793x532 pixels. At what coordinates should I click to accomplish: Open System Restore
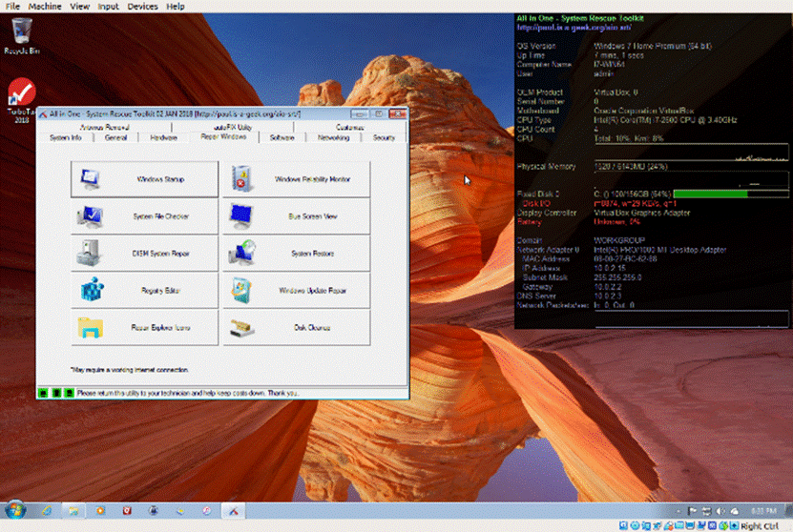pyautogui.click(x=297, y=254)
